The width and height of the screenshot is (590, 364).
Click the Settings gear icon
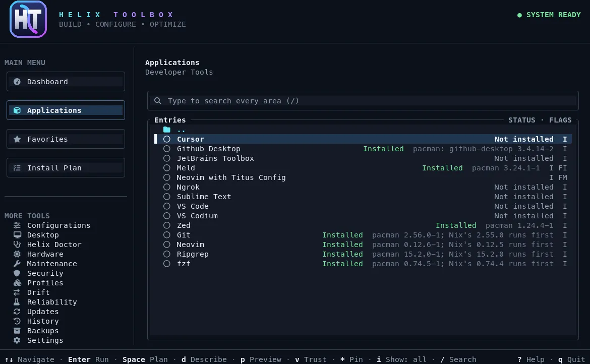tap(17, 340)
